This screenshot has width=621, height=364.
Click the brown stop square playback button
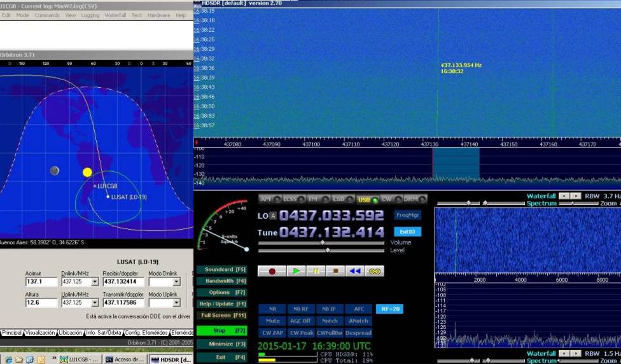click(335, 271)
